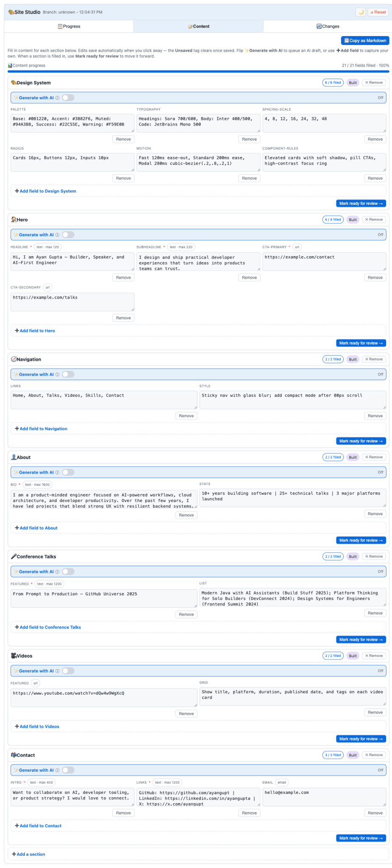This screenshot has width=392, height=868.
Task: Remove the Palette field
Action: pos(123,139)
